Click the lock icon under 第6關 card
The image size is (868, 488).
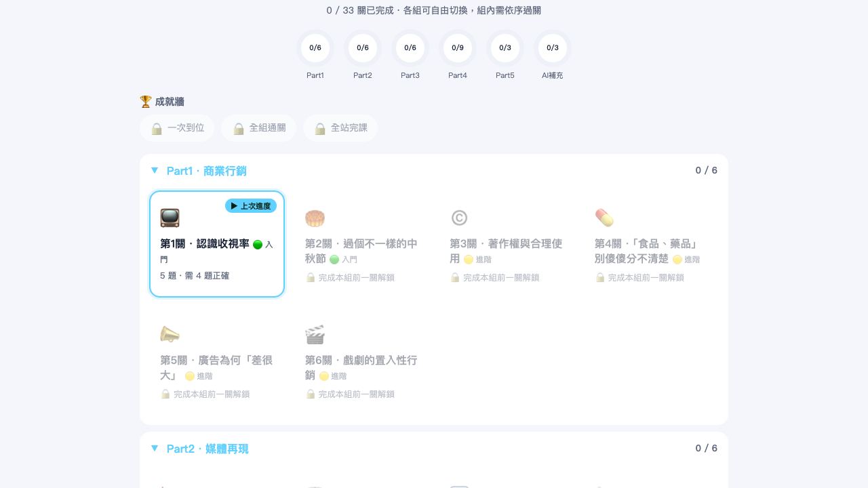coord(310,394)
